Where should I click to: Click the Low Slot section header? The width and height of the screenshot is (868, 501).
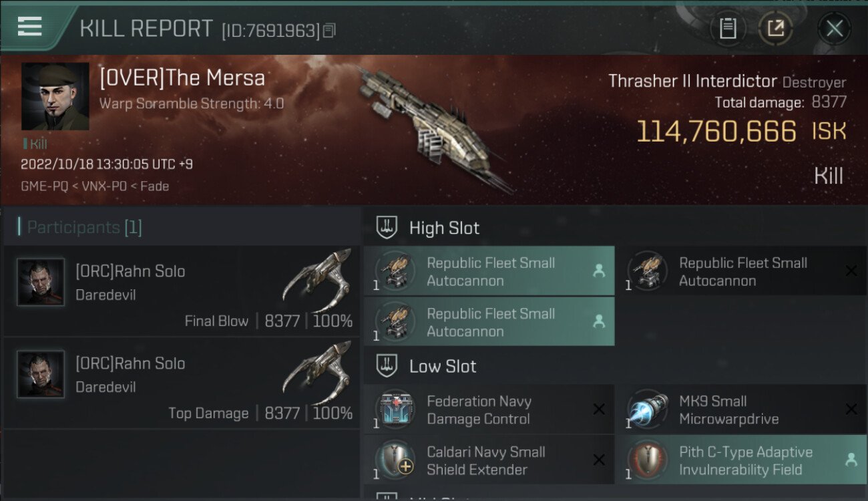[x=443, y=366]
